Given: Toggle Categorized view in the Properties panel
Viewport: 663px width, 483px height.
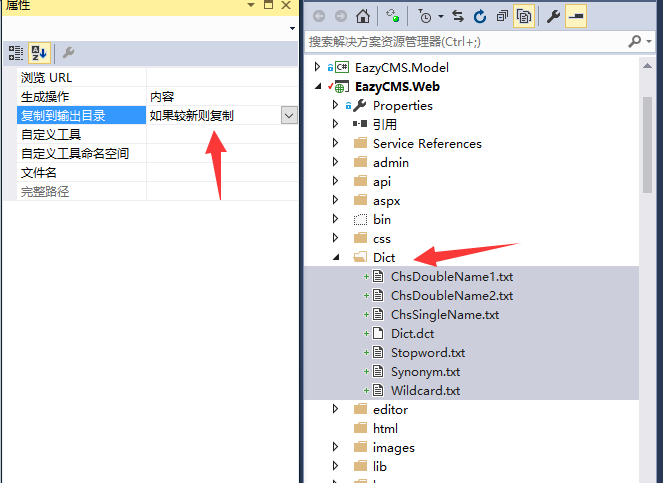Looking at the screenshot, I should (16, 53).
